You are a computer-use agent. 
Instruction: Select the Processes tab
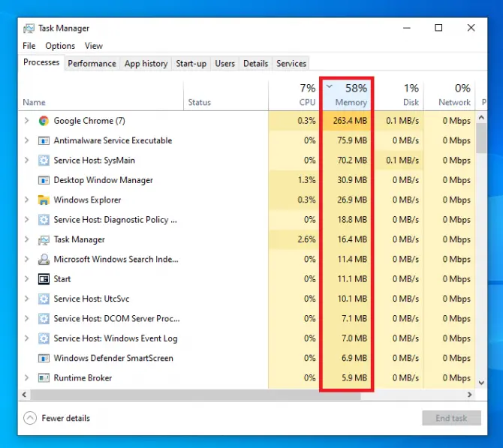(x=41, y=62)
